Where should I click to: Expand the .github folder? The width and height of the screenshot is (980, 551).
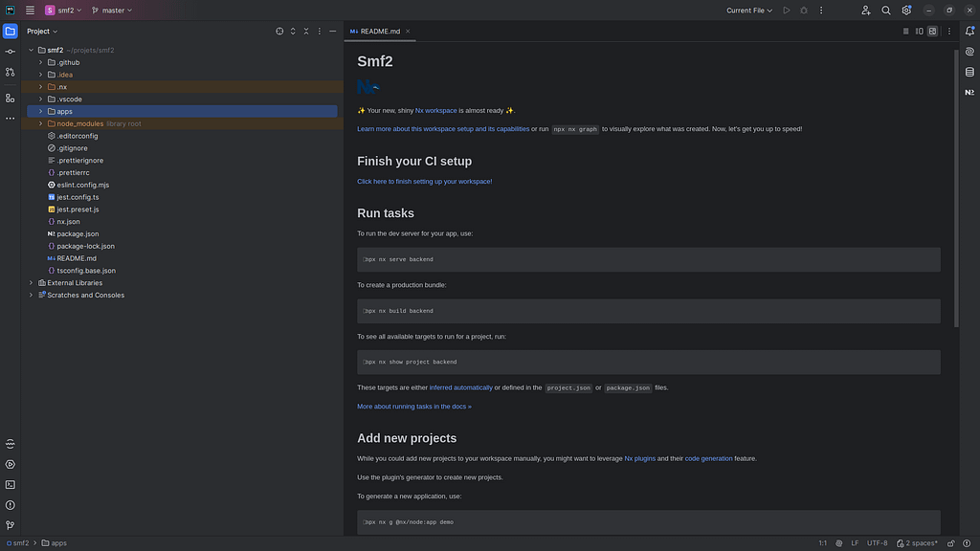click(41, 62)
